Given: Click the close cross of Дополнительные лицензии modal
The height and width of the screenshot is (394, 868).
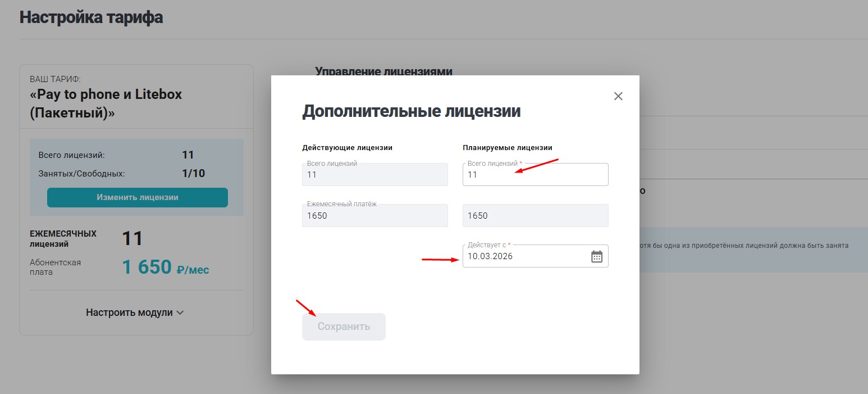Looking at the screenshot, I should pyautogui.click(x=618, y=96).
